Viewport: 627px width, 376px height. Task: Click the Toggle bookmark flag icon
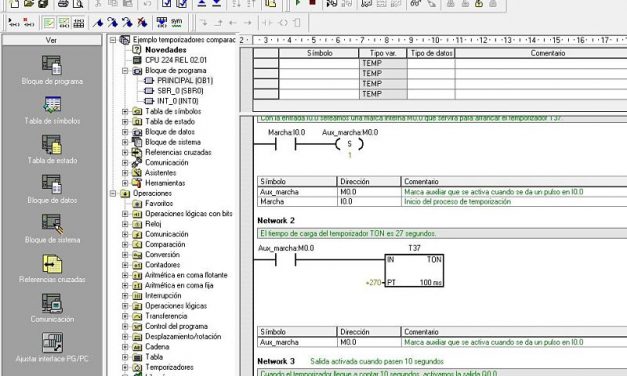(x=98, y=23)
